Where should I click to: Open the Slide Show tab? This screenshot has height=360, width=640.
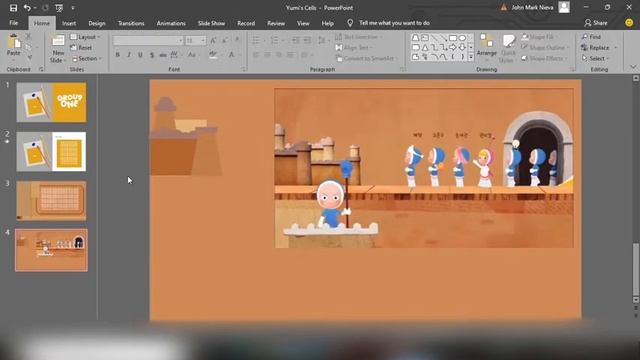(x=211, y=23)
